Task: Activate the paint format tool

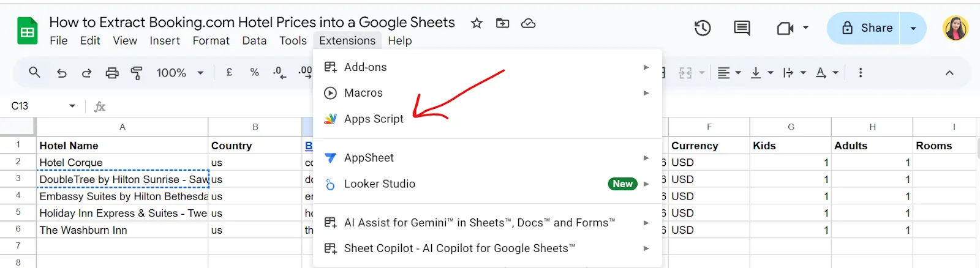Action: click(137, 73)
